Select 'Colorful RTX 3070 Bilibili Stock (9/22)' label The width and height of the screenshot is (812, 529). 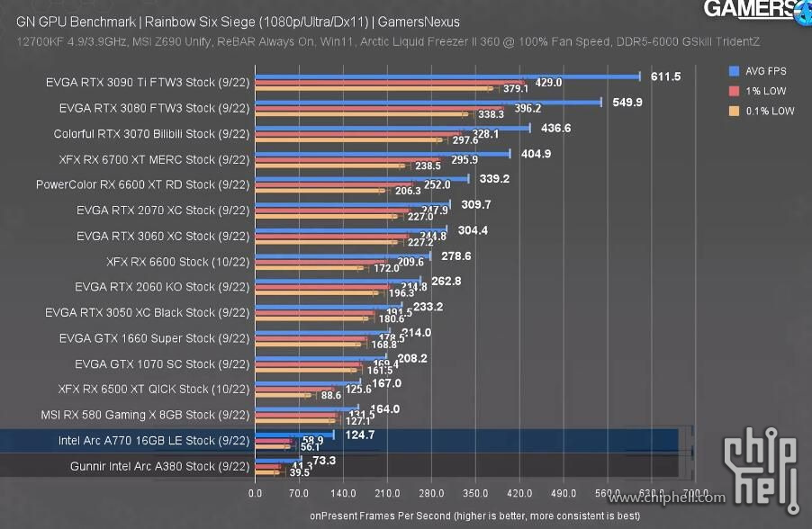click(152, 134)
